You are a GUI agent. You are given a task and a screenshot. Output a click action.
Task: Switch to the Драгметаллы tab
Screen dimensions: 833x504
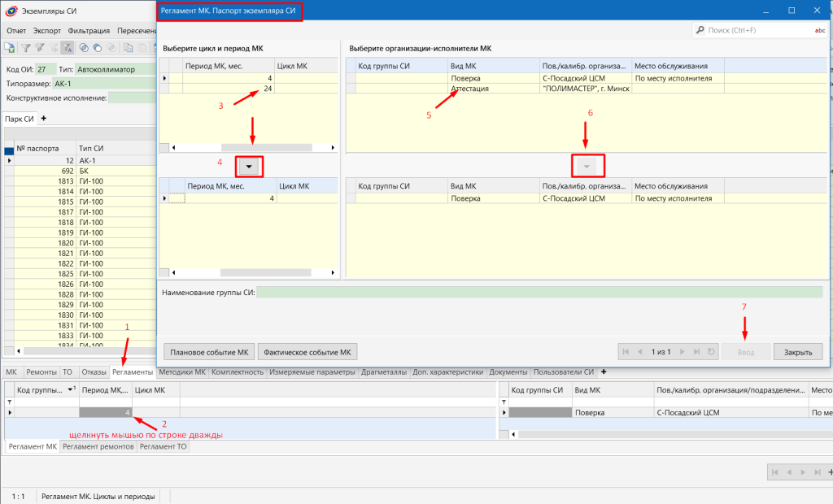[384, 371]
